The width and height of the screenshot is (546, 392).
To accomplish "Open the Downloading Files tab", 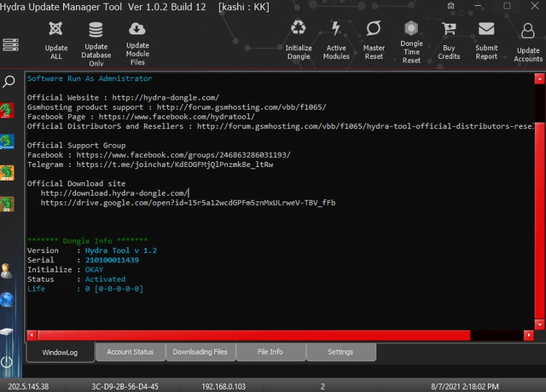I will pos(200,352).
